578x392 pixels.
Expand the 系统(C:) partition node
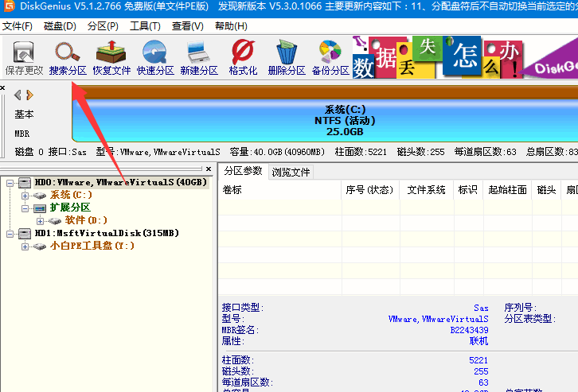tap(25, 196)
